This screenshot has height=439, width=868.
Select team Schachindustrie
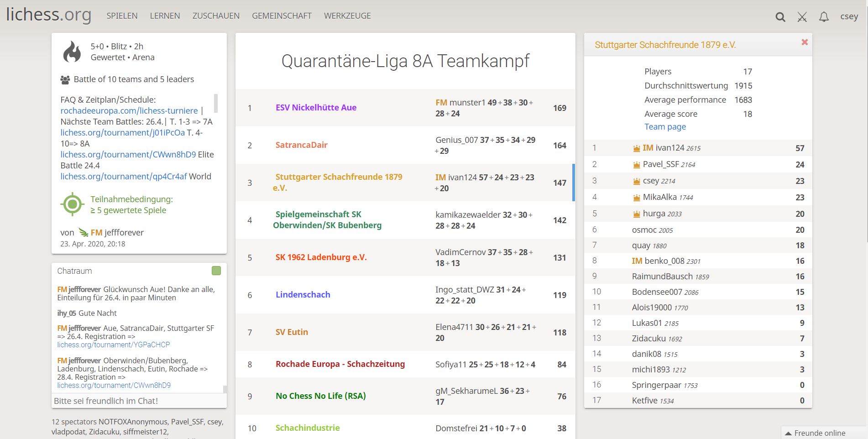308,428
